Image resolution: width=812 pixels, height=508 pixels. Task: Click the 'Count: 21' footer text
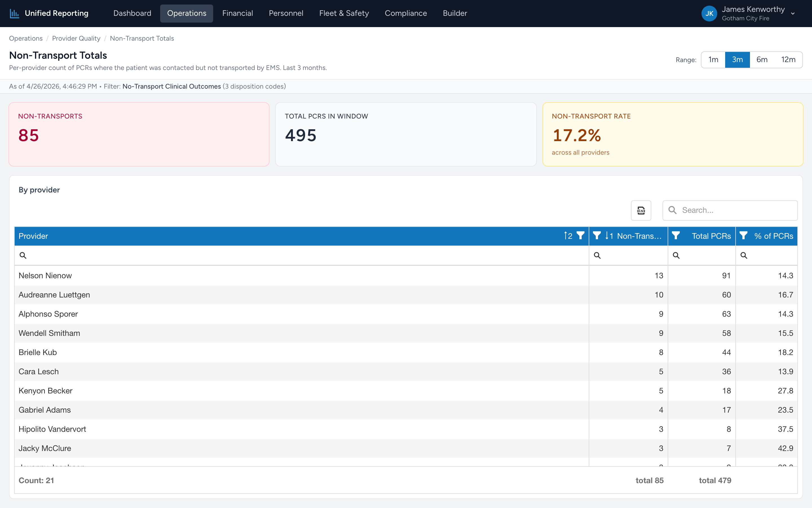(36, 480)
